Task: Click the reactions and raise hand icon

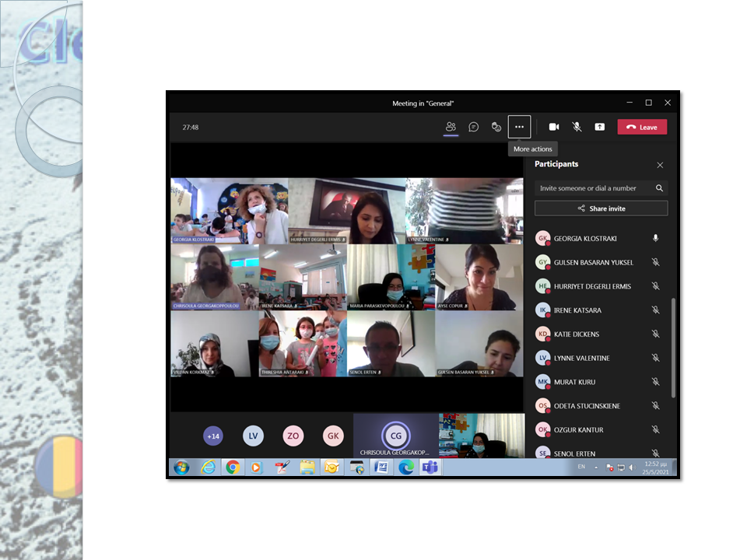Action: click(x=496, y=127)
